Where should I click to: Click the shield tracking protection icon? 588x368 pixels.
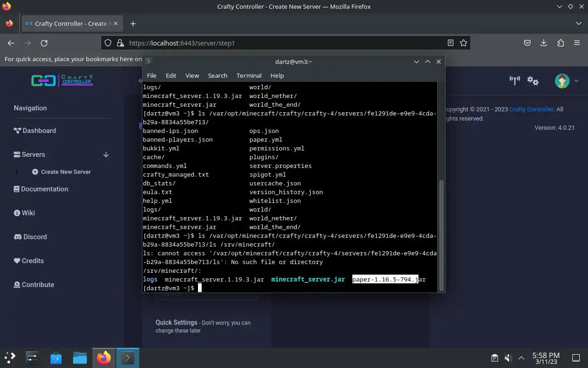click(x=108, y=43)
